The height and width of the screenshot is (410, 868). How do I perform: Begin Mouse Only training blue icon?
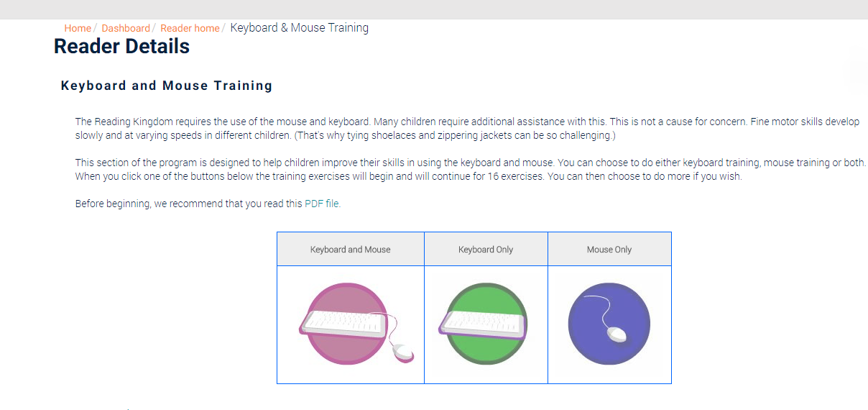pos(609,324)
